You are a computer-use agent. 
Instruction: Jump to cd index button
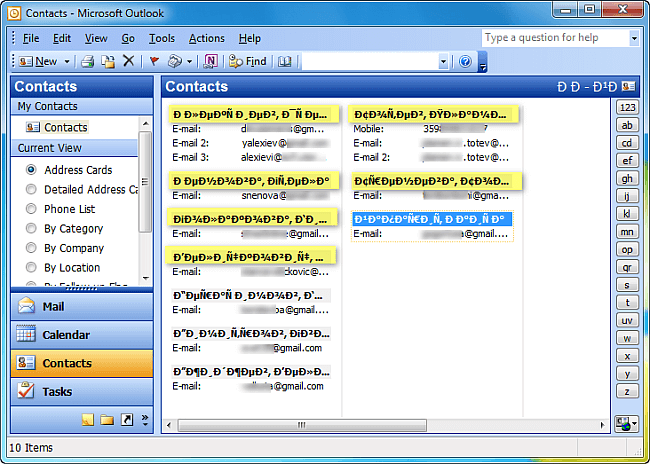(x=627, y=143)
